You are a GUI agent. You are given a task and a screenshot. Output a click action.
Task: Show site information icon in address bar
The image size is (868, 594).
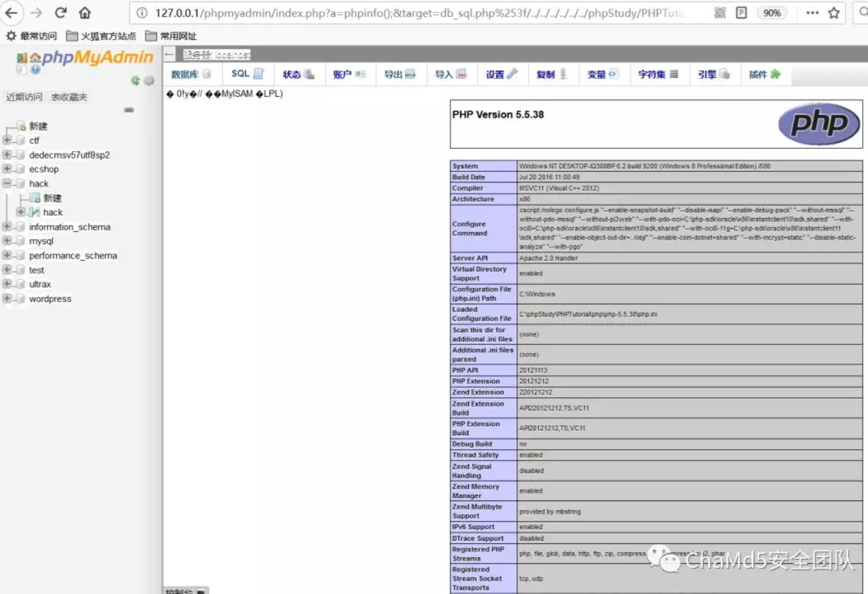point(141,13)
